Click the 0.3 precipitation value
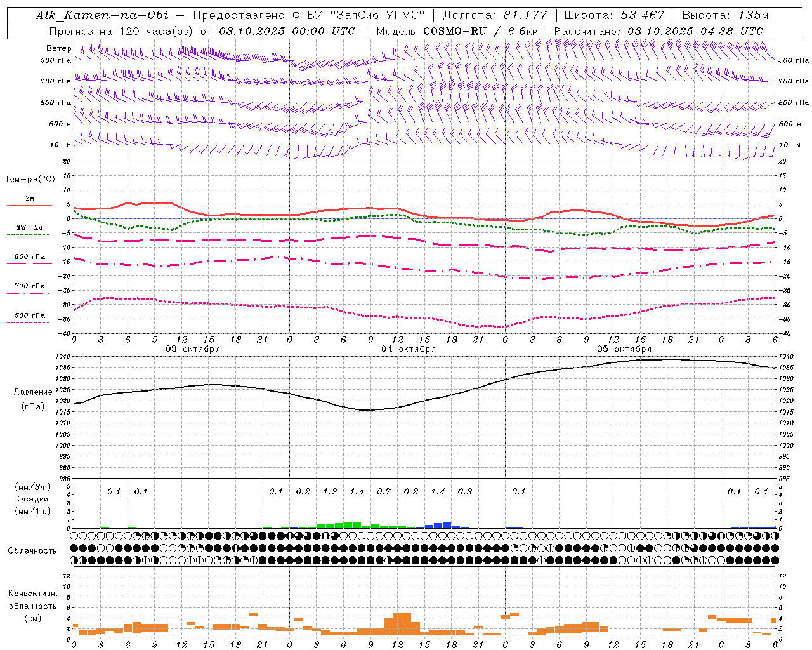The width and height of the screenshot is (812, 650). point(465,491)
